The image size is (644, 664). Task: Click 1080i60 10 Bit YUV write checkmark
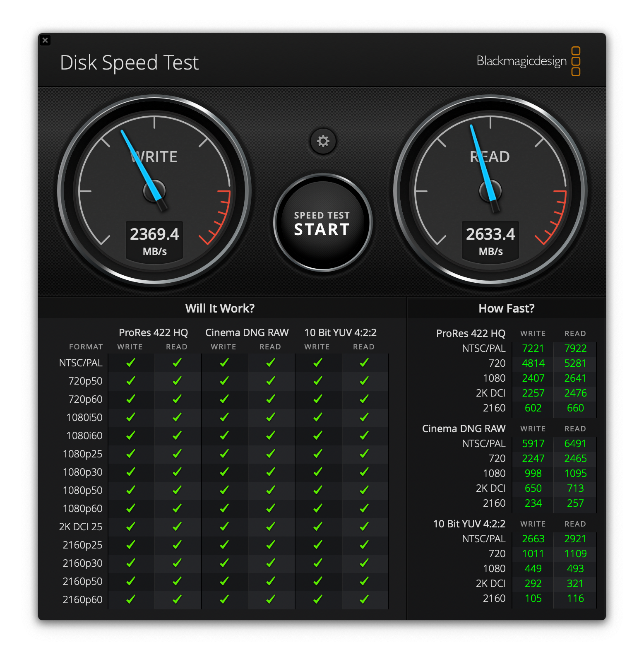coord(318,435)
